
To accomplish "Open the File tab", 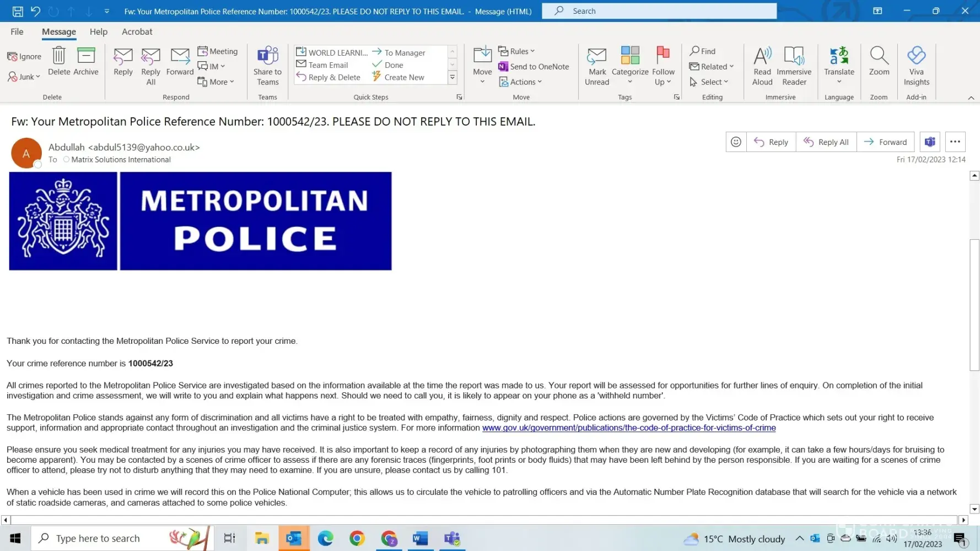I will tap(17, 32).
